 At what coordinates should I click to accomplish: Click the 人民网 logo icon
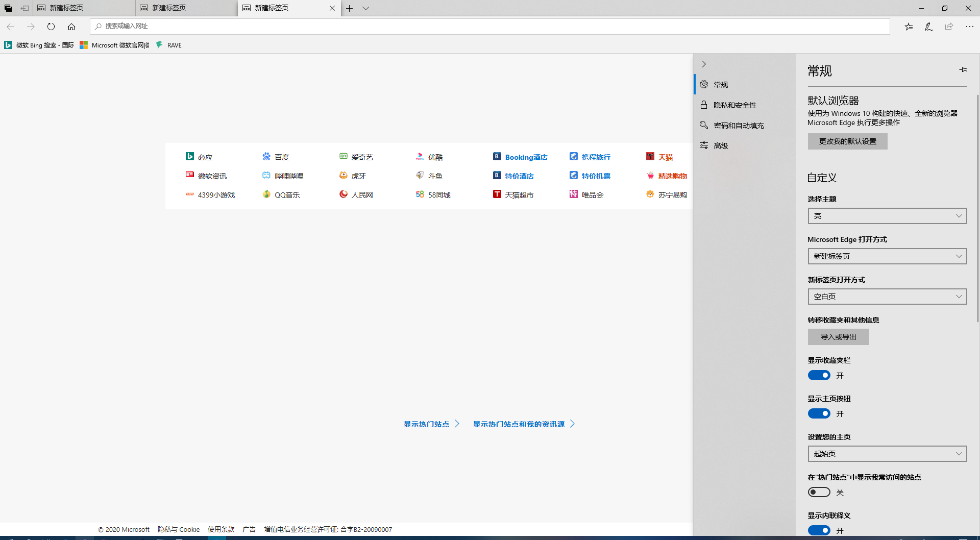coord(344,194)
